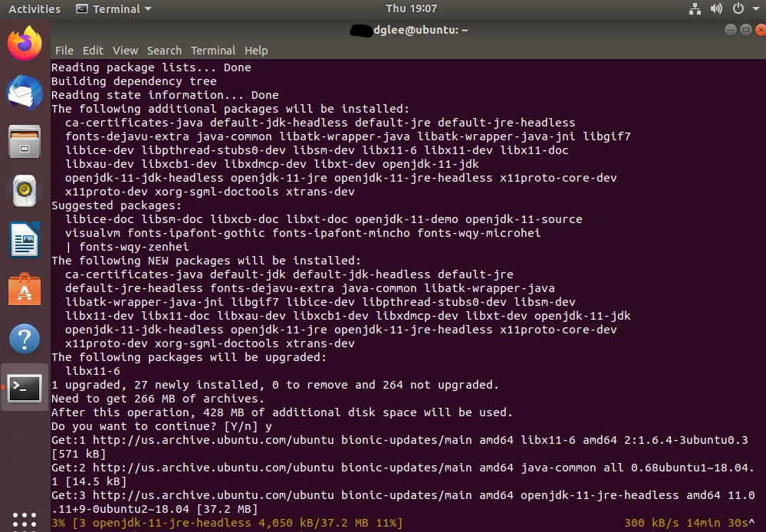The image size is (766, 532).
Task: Open the network status icon
Action: 695,8
